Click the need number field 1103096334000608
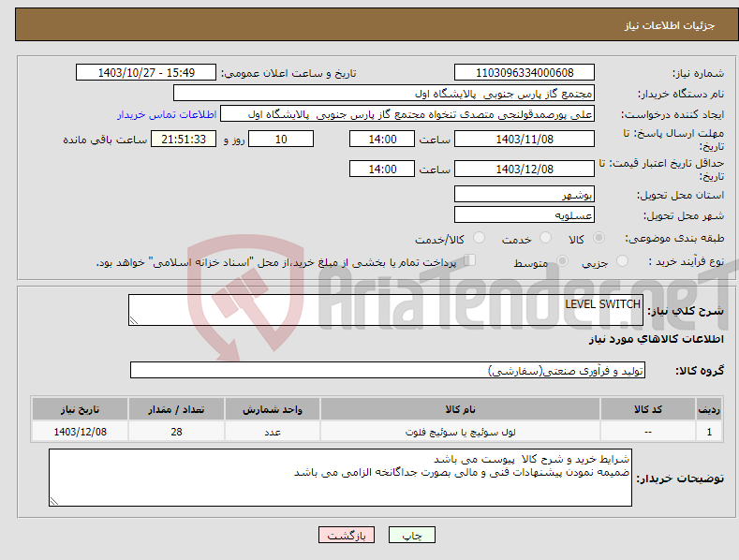The image size is (739, 560). point(525,73)
